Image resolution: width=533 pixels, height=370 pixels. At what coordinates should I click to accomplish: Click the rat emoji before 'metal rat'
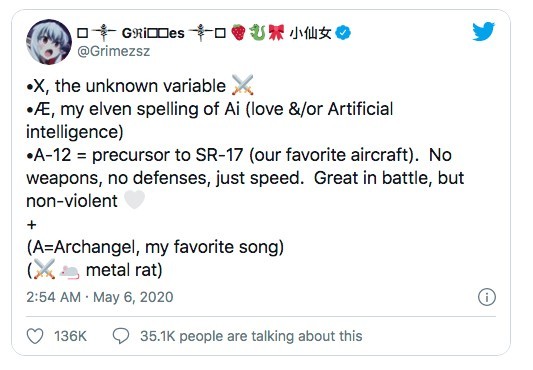(x=69, y=271)
